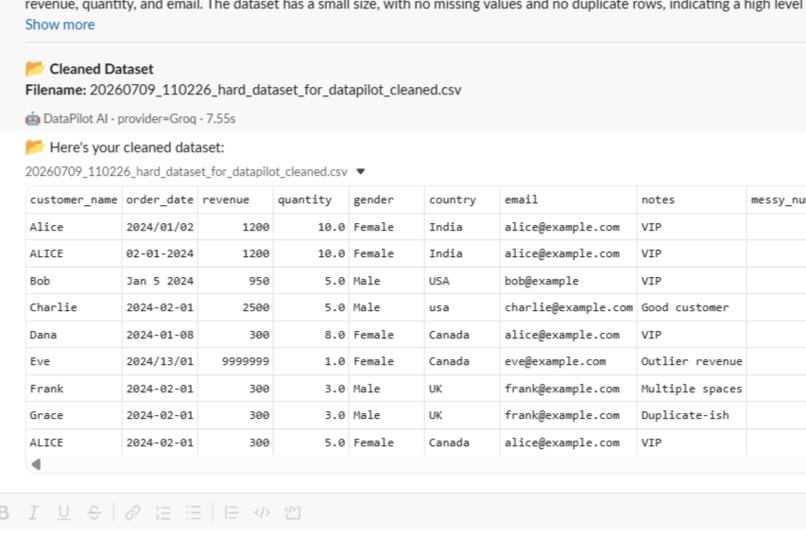The height and width of the screenshot is (537, 806).
Task: Click the 950 revenue cell
Action: [x=236, y=281]
